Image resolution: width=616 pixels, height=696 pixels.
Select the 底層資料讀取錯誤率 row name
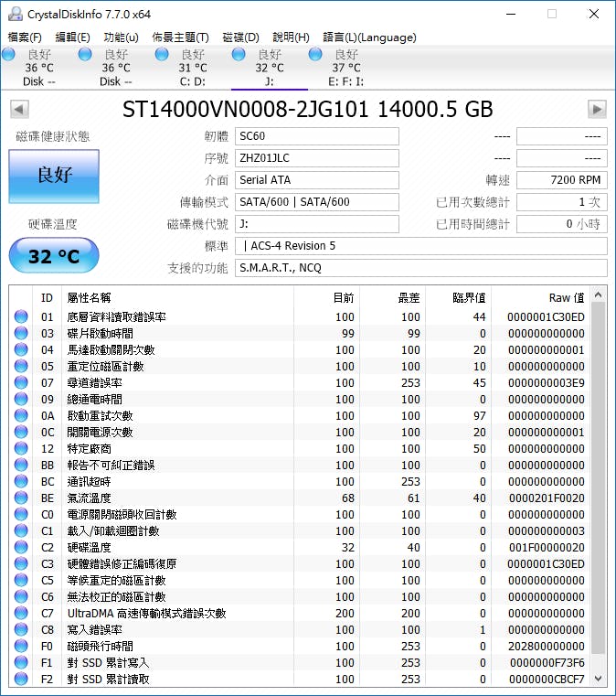tap(116, 317)
